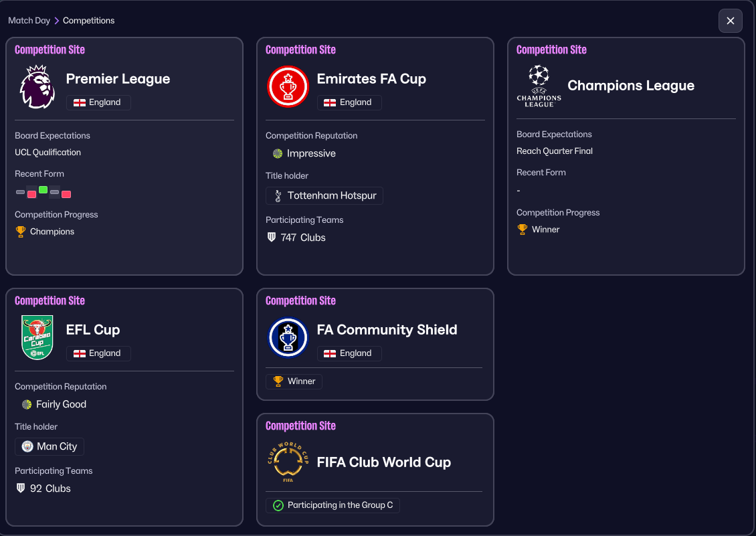Click the Community Shield Winner badge
Screen dimensions: 756x536
pyautogui.click(x=294, y=381)
